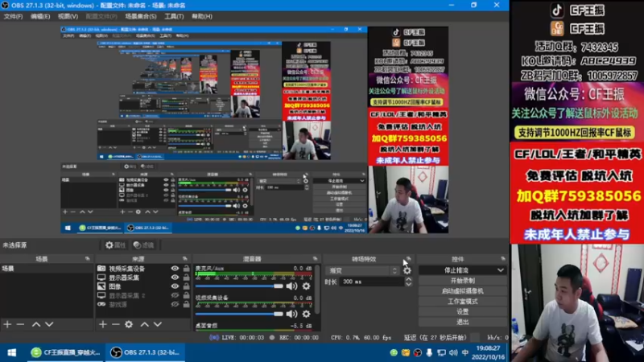Screen dimensions: 644x362
Task: Click the 视频采集设备 camera source icon
Action: 101,269
